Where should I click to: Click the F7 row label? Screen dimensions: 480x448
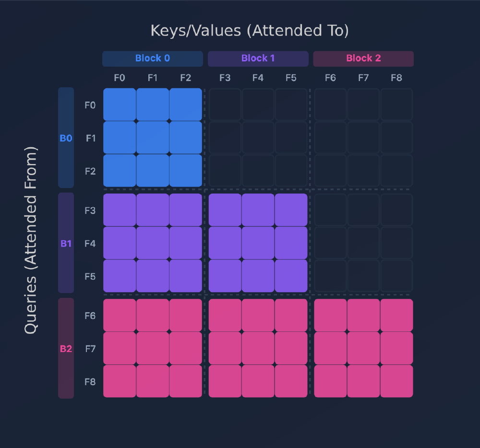(90, 349)
